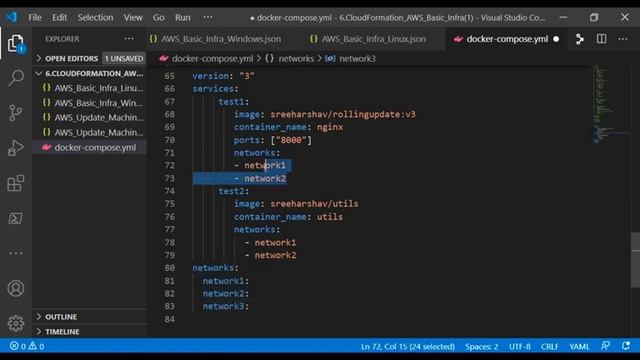Click sreeharshav/rollingupdate:v3 image value
The image size is (640, 360).
pyautogui.click(x=343, y=114)
